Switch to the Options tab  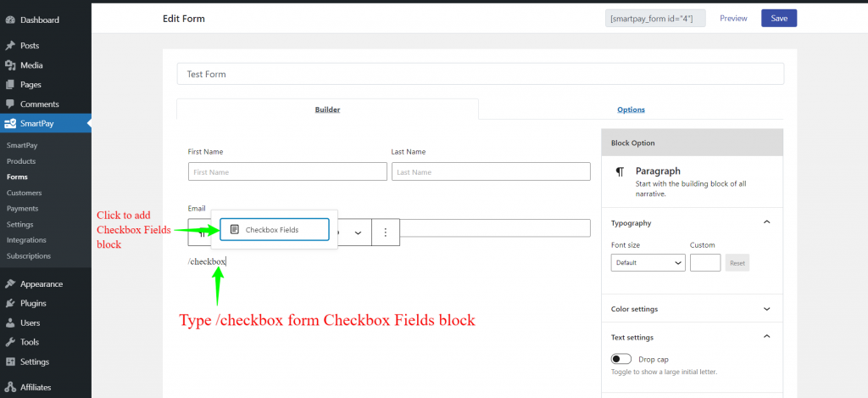tap(631, 109)
